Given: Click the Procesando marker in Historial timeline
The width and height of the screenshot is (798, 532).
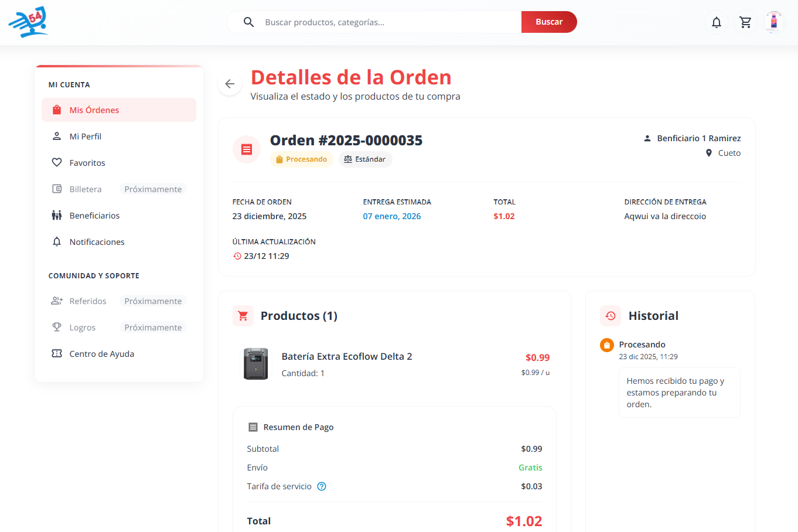Looking at the screenshot, I should tap(606, 346).
